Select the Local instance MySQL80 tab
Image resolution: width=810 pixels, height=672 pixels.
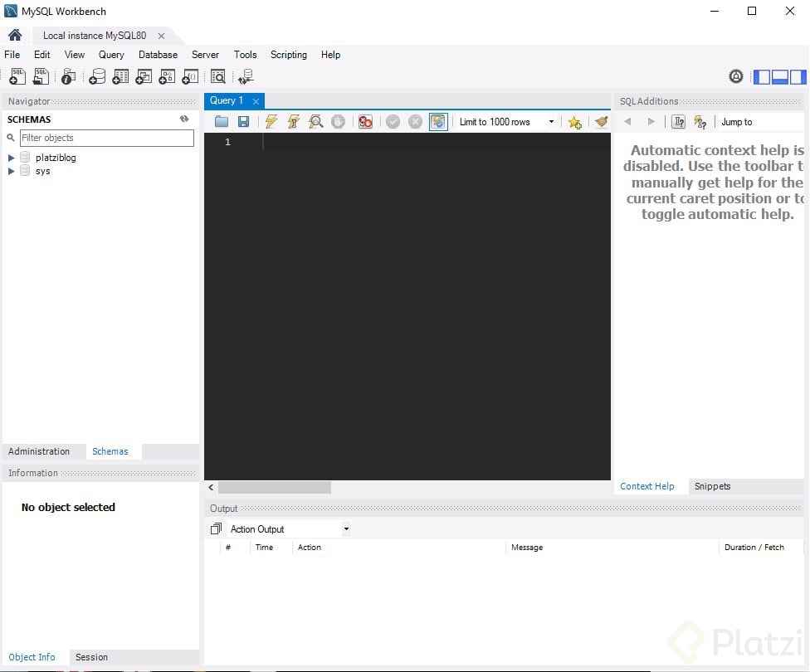click(x=95, y=36)
